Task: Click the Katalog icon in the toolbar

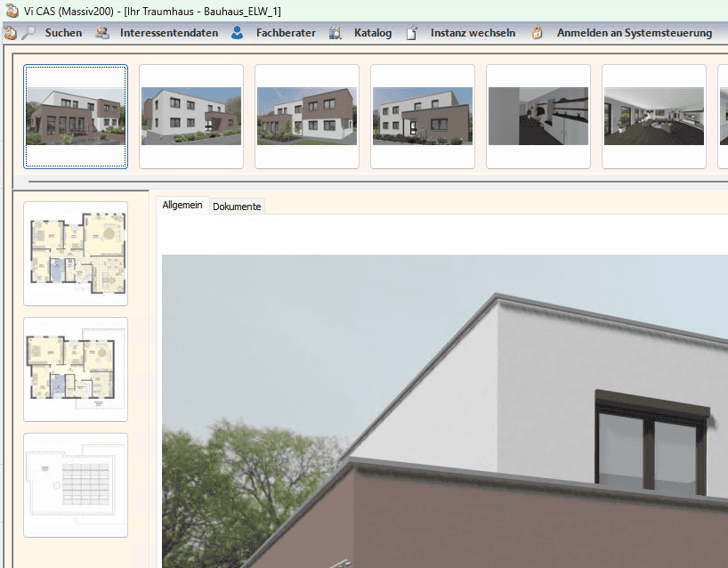Action: coord(336,33)
